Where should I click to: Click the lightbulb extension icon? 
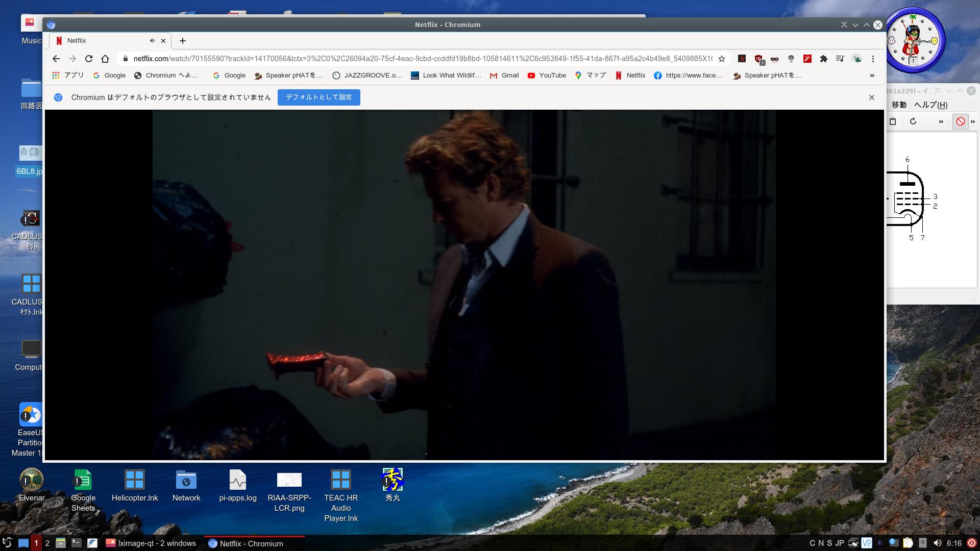[x=791, y=59]
